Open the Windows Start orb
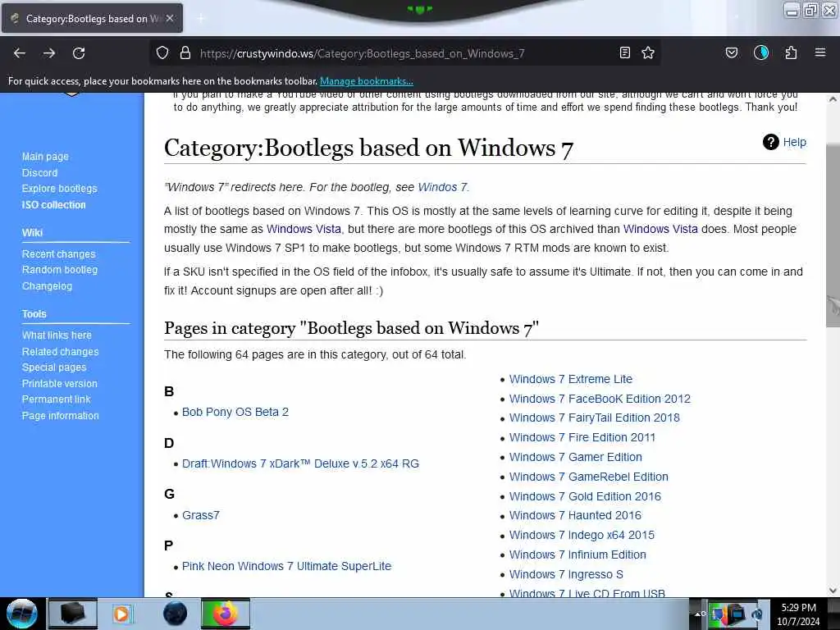 21,614
